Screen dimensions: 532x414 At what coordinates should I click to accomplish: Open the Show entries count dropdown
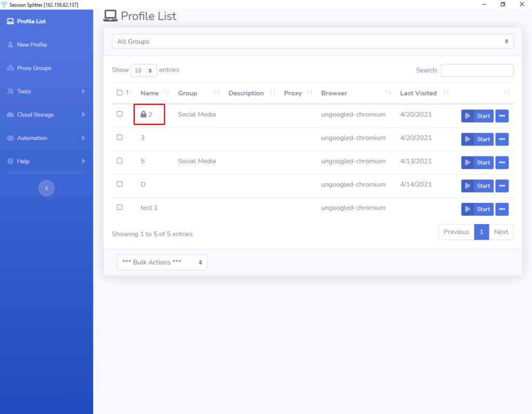tap(143, 70)
